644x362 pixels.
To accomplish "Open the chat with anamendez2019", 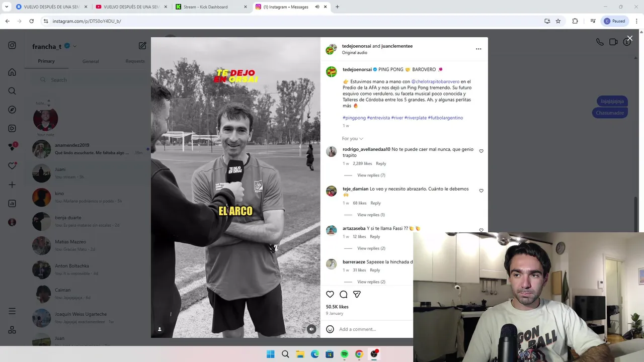I will [87, 149].
